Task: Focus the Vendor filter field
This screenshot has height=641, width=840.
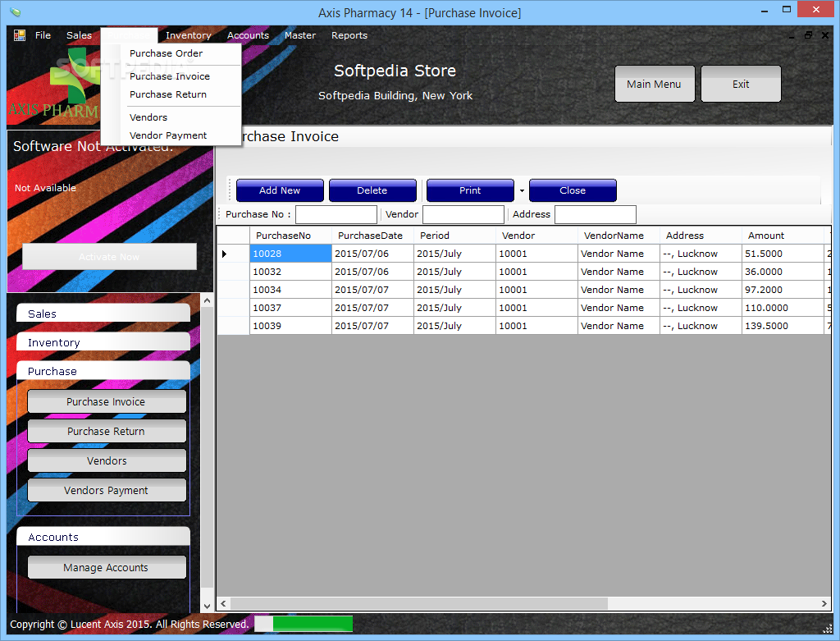Action: [463, 214]
